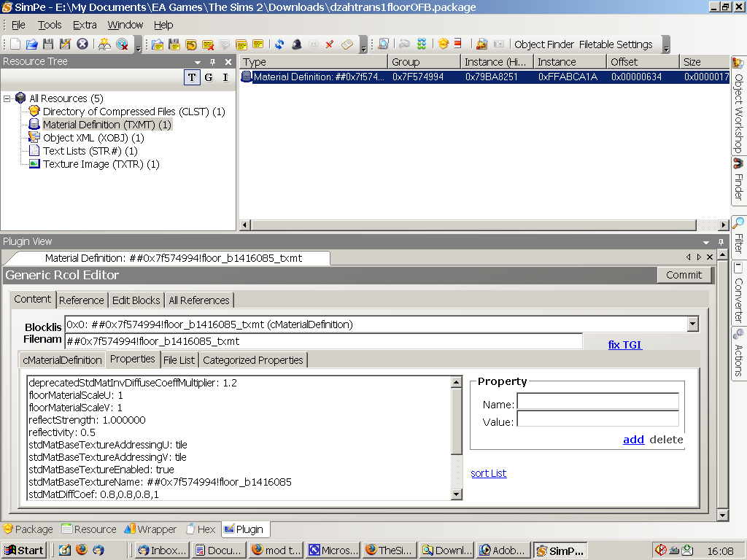Image resolution: width=747 pixels, height=560 pixels.
Task: Click the crossed-out red tray icon
Action: pyautogui.click(x=660, y=550)
